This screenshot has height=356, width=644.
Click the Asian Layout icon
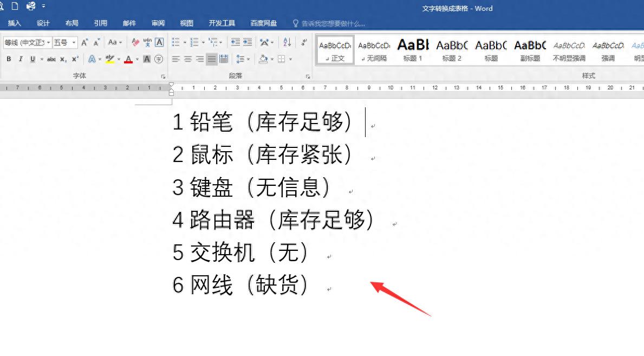(264, 42)
